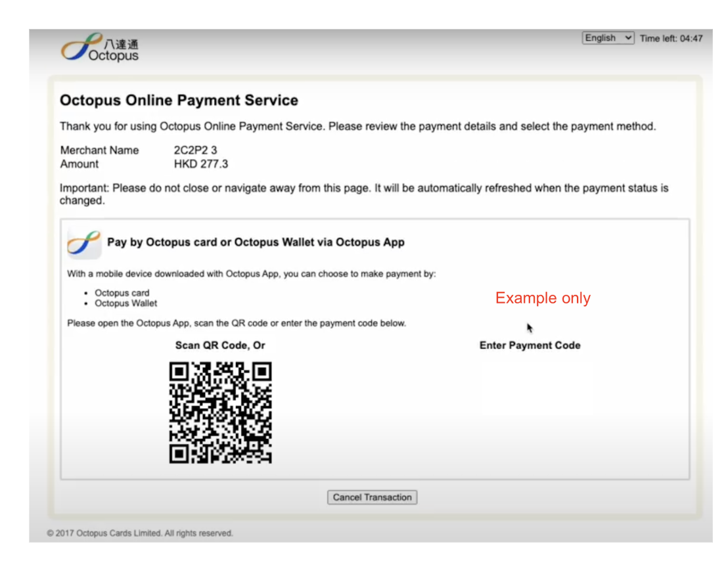The height and width of the screenshot is (565, 728).
Task: Select the 'Octopus Online Payment Service' title
Action: (179, 101)
